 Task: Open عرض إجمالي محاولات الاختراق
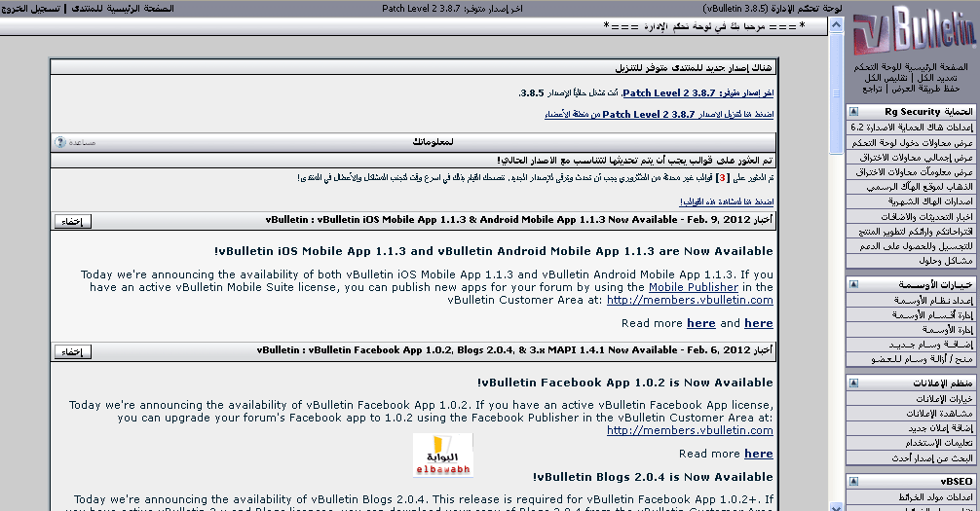click(911, 158)
